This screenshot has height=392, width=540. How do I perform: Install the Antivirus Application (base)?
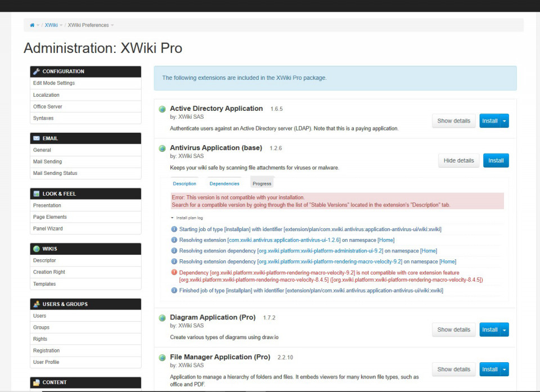(496, 160)
